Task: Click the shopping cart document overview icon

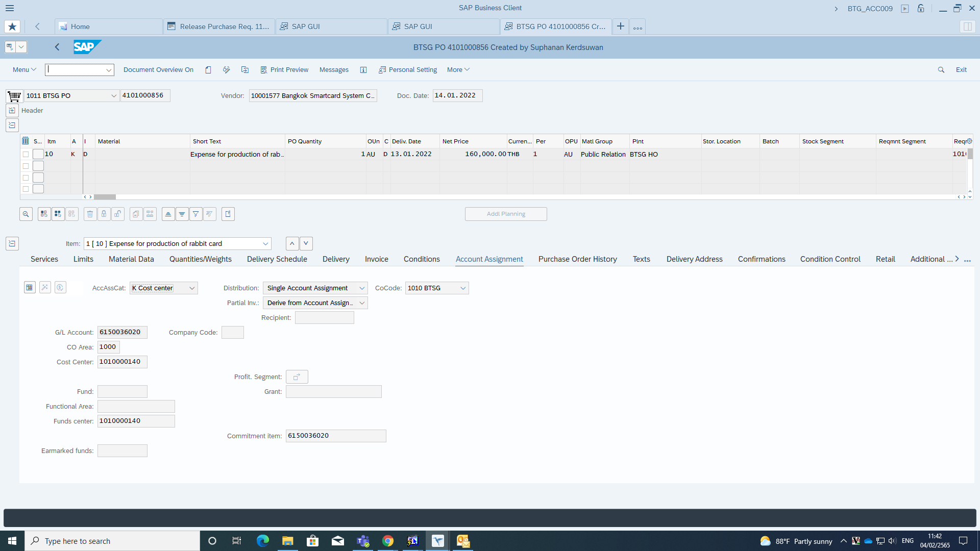Action: 14,96
